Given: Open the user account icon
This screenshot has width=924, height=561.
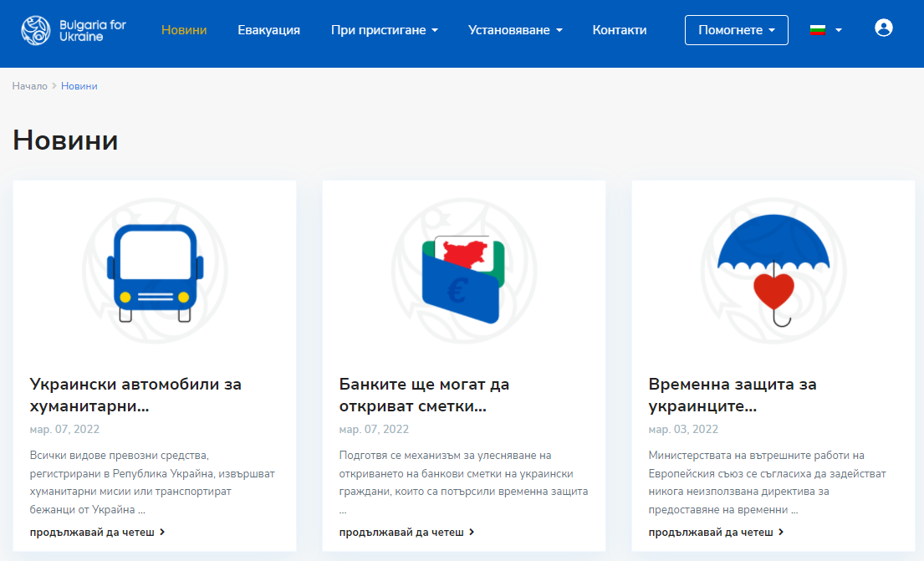Looking at the screenshot, I should pyautogui.click(x=884, y=28).
